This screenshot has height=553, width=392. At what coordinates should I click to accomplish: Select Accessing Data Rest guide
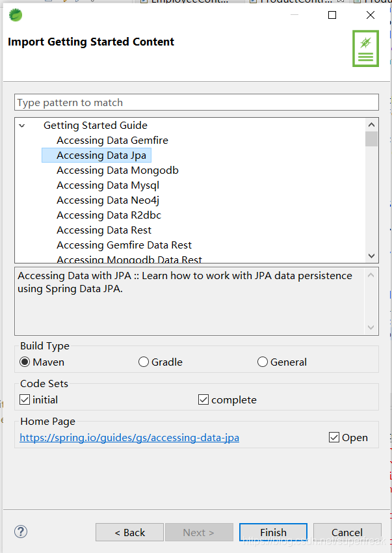point(104,230)
